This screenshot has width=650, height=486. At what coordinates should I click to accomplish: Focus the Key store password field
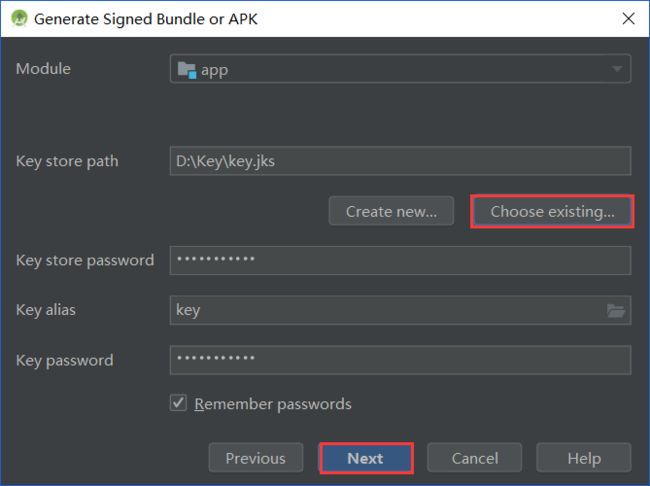click(400, 260)
